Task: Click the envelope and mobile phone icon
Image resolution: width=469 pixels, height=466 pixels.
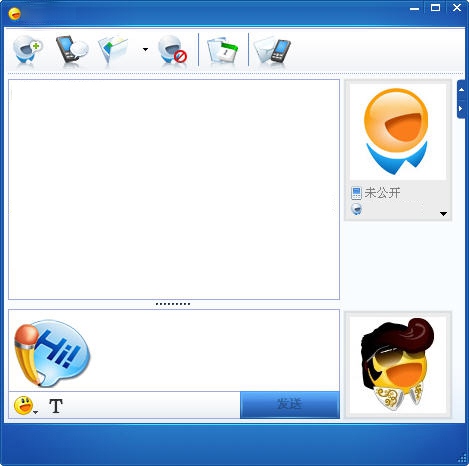Action: [272, 50]
